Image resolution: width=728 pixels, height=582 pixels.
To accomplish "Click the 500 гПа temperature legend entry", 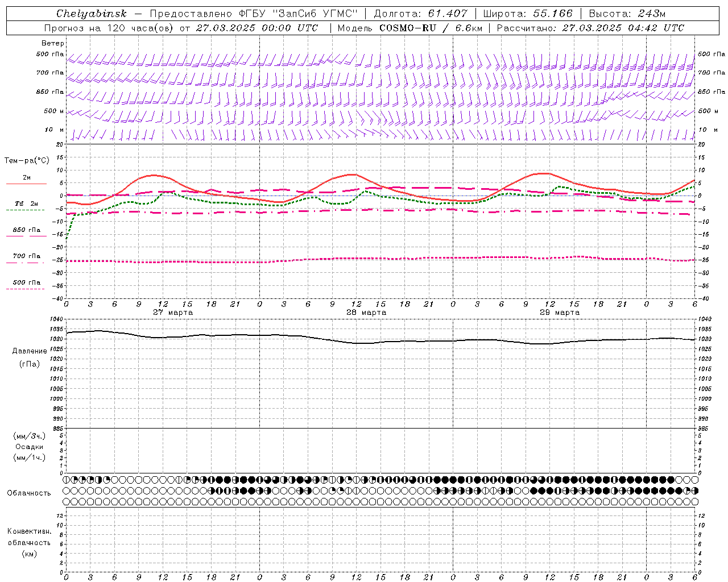I will click(27, 282).
